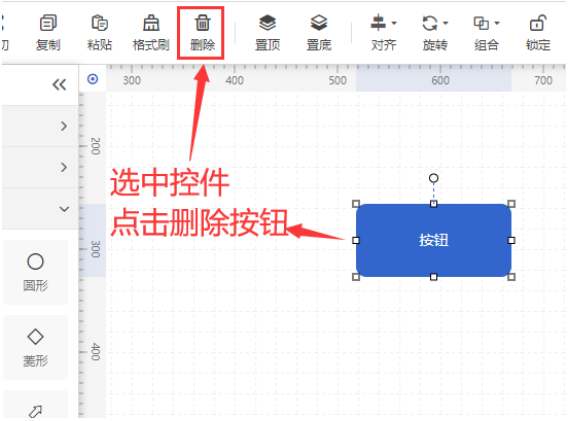Click the 粘贴 paste icon

point(99,23)
